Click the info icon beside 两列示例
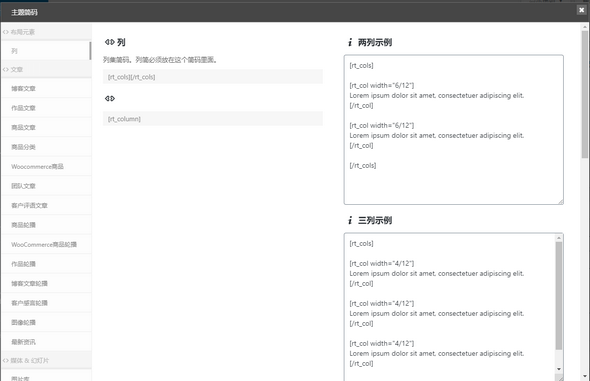Image resolution: width=590 pixels, height=381 pixels. coord(350,43)
